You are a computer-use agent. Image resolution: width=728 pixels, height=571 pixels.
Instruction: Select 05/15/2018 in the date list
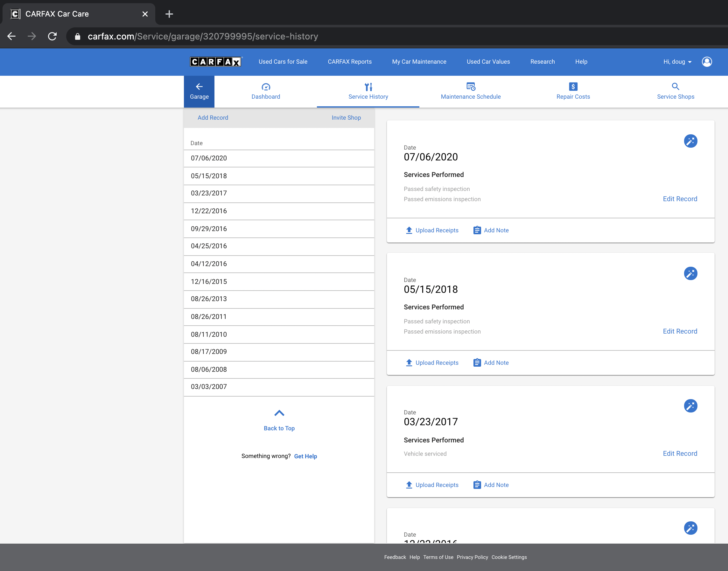(279, 176)
